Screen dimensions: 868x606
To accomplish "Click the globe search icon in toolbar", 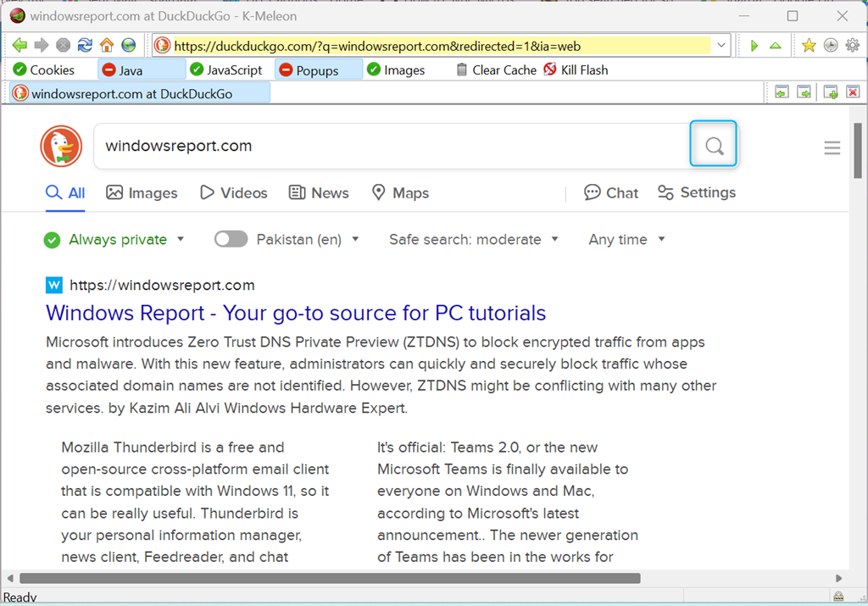I will [129, 45].
